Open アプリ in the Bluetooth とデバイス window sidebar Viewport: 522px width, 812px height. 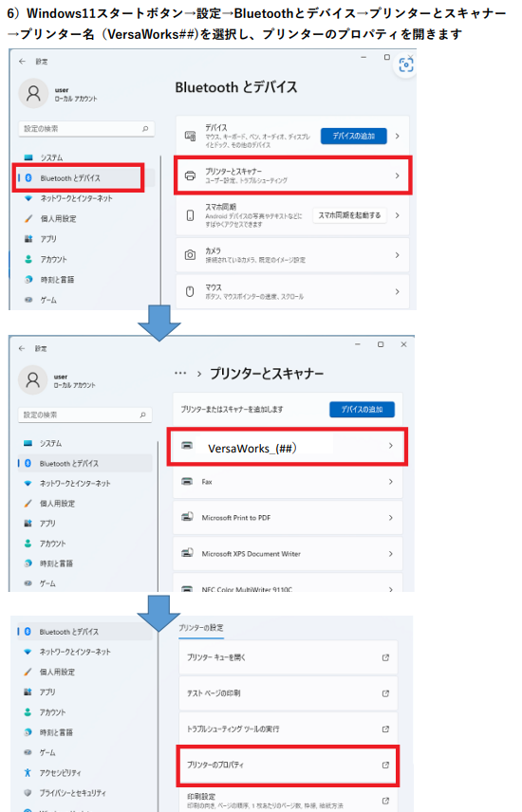pos(42,239)
